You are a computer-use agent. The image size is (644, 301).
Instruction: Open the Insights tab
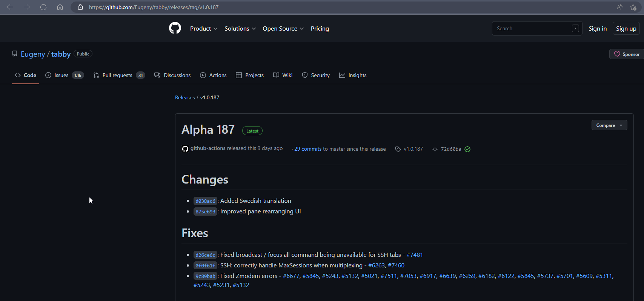353,75
